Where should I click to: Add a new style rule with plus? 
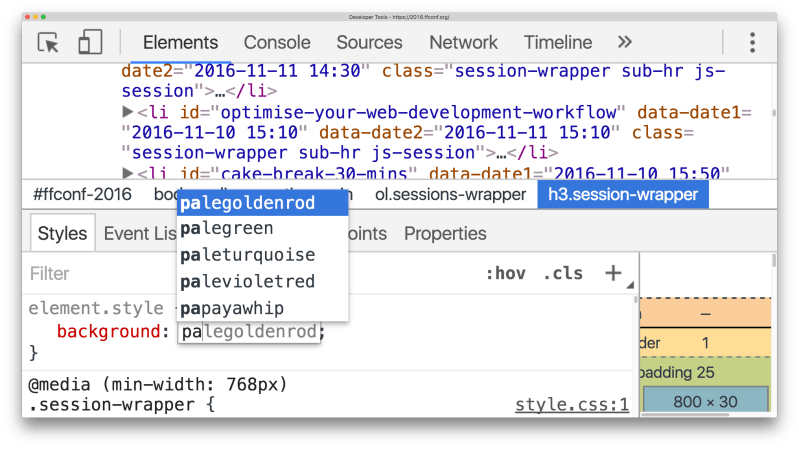click(x=613, y=273)
